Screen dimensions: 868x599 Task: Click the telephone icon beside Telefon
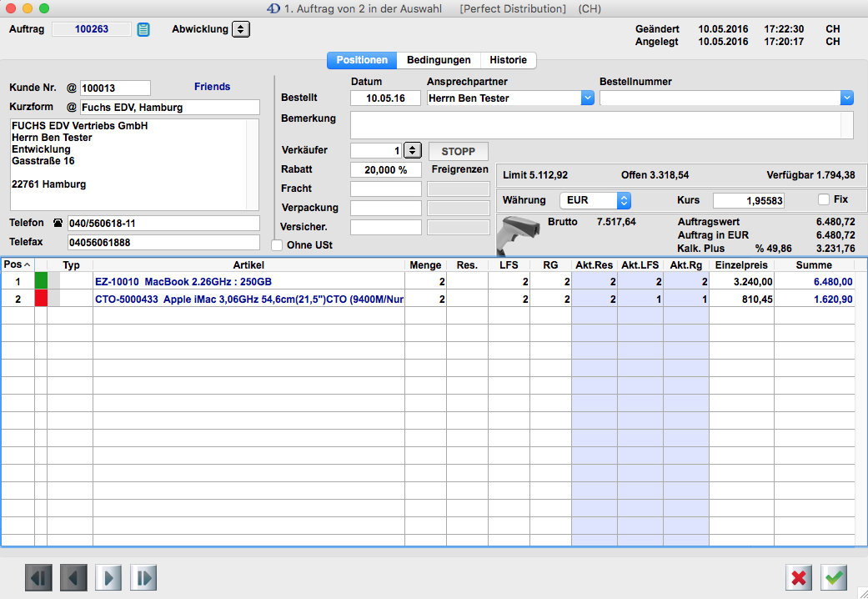pos(58,224)
